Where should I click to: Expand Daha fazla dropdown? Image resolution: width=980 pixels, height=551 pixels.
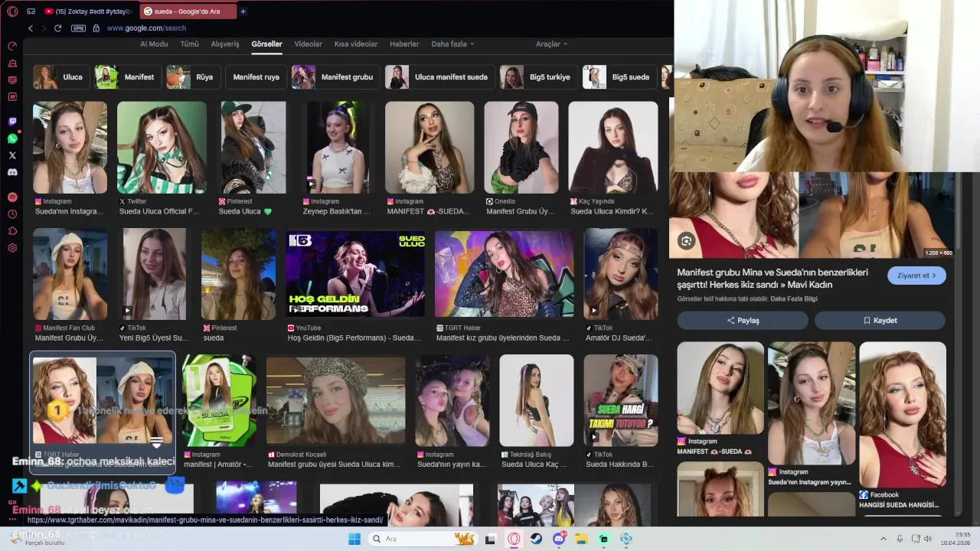(x=452, y=44)
